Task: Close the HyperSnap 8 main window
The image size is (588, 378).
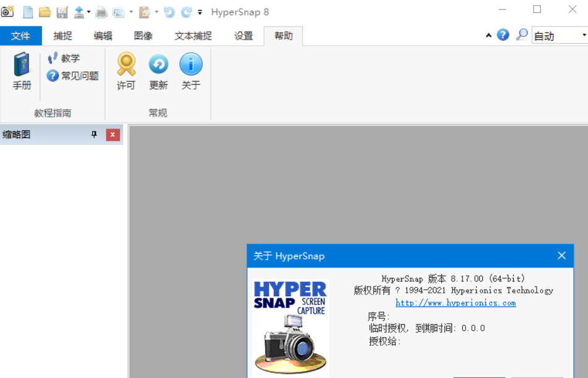Action: click(x=573, y=10)
